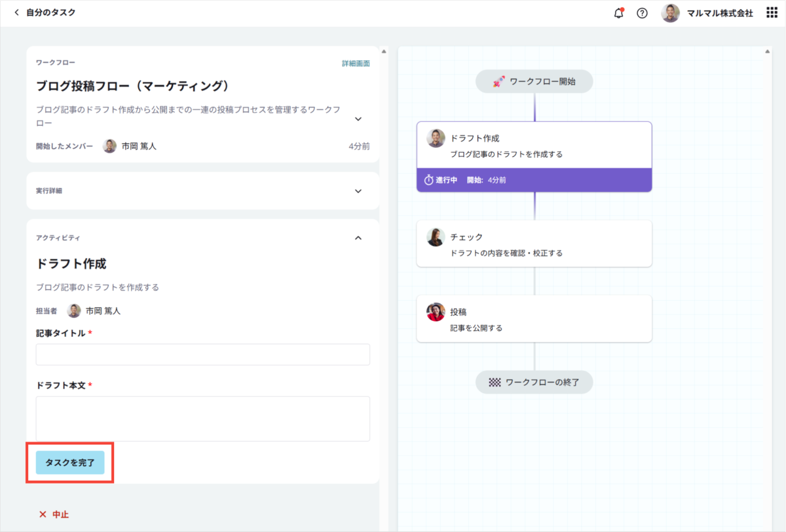Click the avatar on 投稿 node
Screen dimensions: 786x532
[436, 312]
